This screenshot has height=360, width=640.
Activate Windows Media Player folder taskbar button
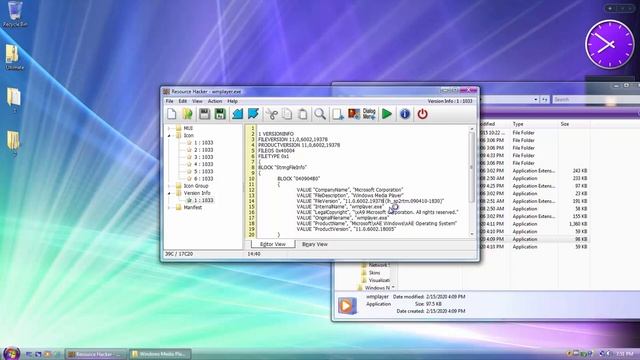click(x=160, y=354)
